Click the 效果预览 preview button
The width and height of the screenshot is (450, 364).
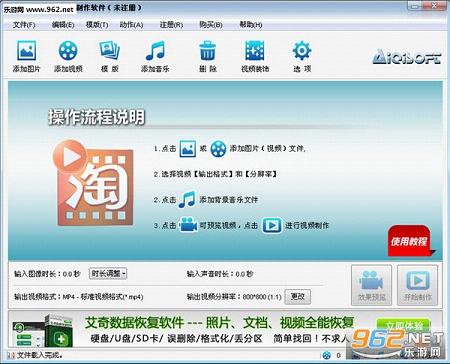(x=371, y=285)
